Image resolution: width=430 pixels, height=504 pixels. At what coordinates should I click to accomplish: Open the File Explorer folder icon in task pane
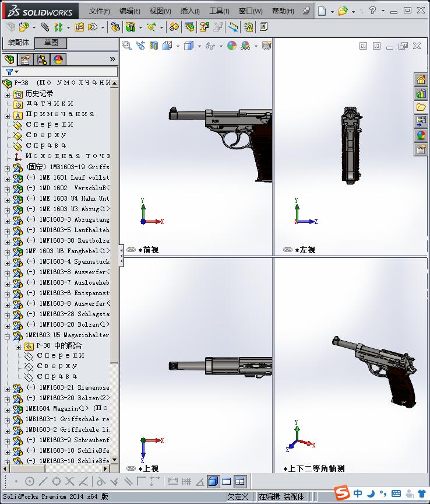[x=421, y=107]
